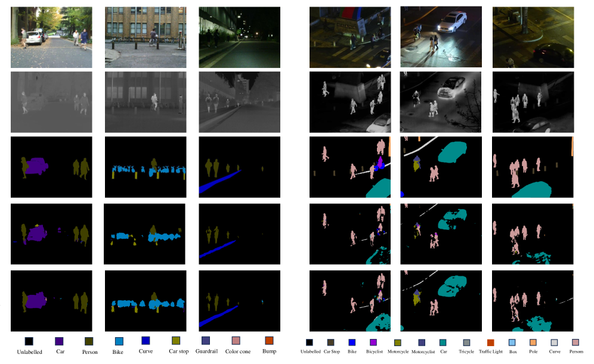This screenshot has height=364, width=594.
Task: Pick the light blue Bike swatch
Action: point(119,341)
